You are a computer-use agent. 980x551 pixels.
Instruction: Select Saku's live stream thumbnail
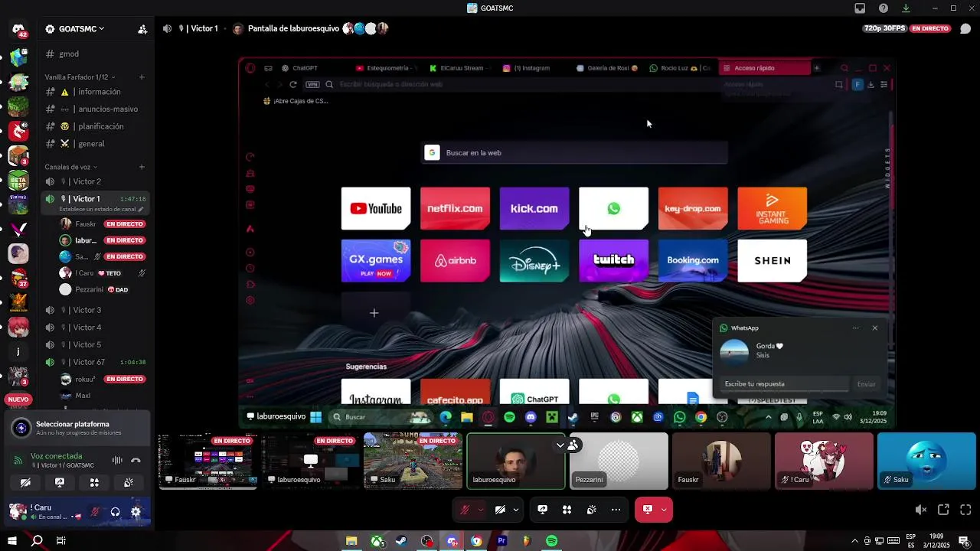[413, 461]
